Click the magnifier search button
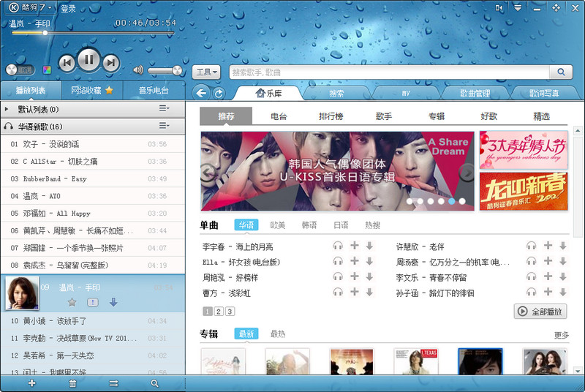The width and height of the screenshot is (585, 392). pos(561,72)
